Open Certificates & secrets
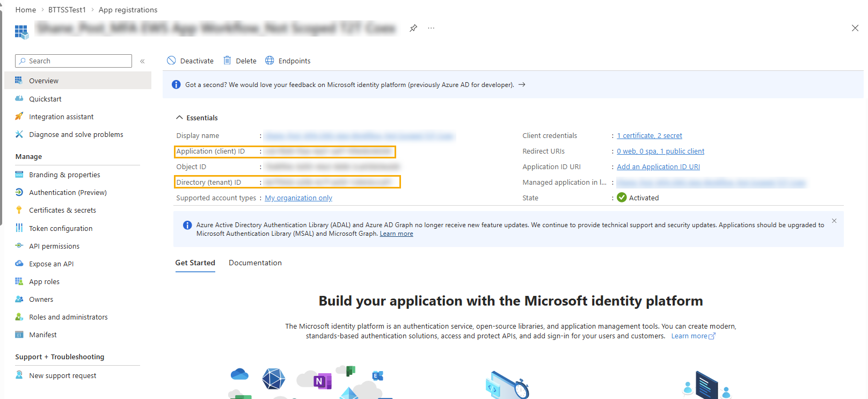The image size is (868, 399). [x=62, y=210]
